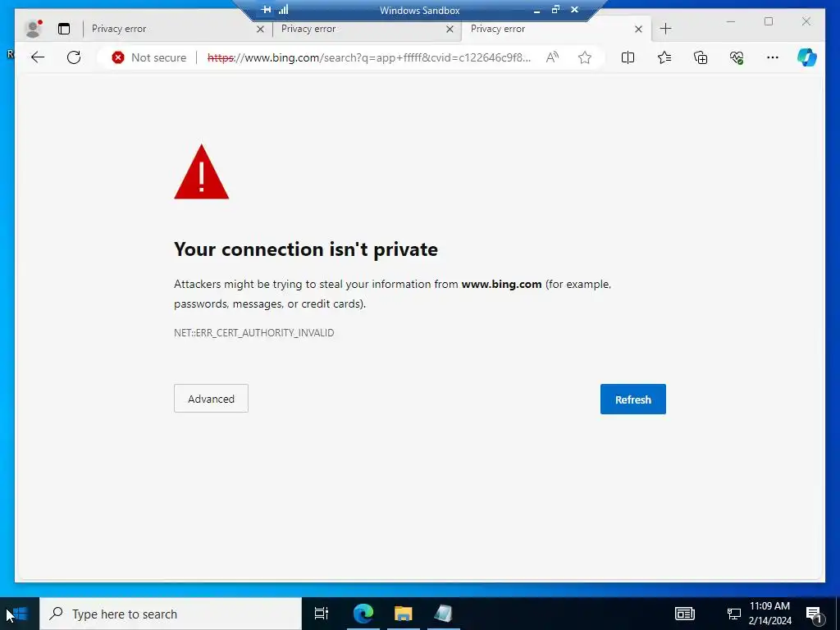Click the Type here to search box
The image size is (840, 630).
pyautogui.click(x=171, y=614)
